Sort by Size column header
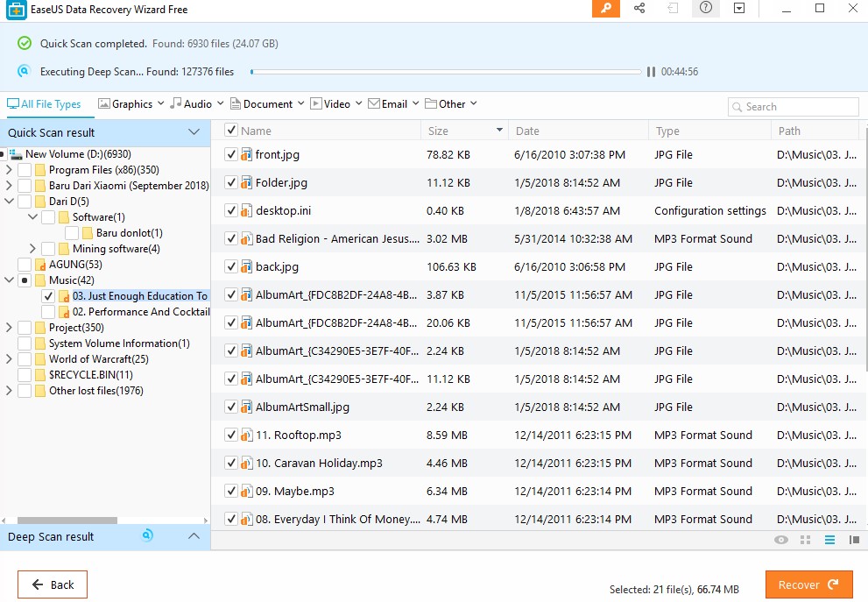Screen dimensions: 868x602 pyautogui.click(x=464, y=131)
